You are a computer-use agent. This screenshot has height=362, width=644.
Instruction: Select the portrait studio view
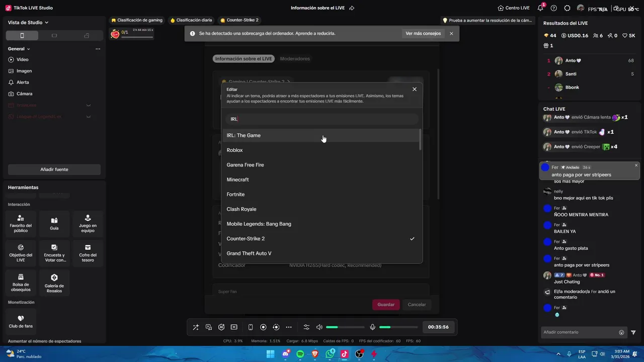(x=22, y=36)
